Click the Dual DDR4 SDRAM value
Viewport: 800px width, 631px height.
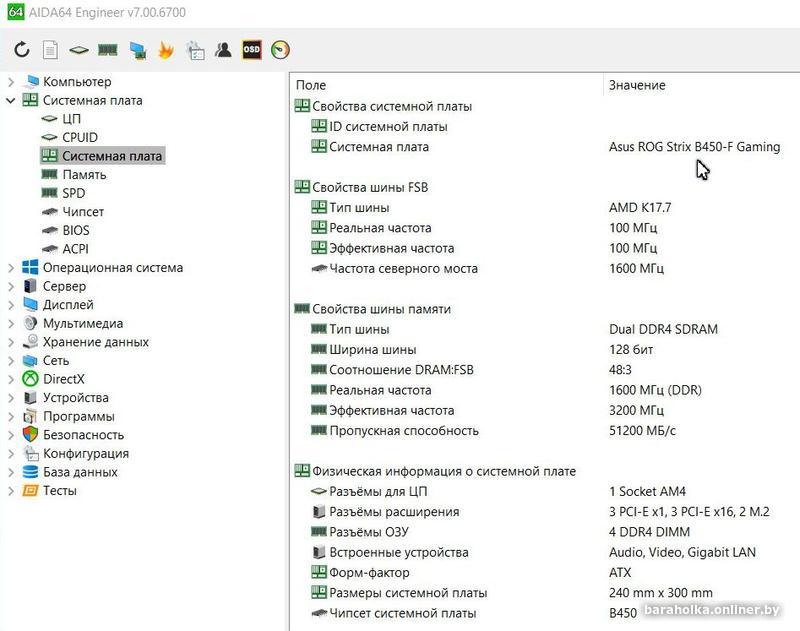[663, 330]
